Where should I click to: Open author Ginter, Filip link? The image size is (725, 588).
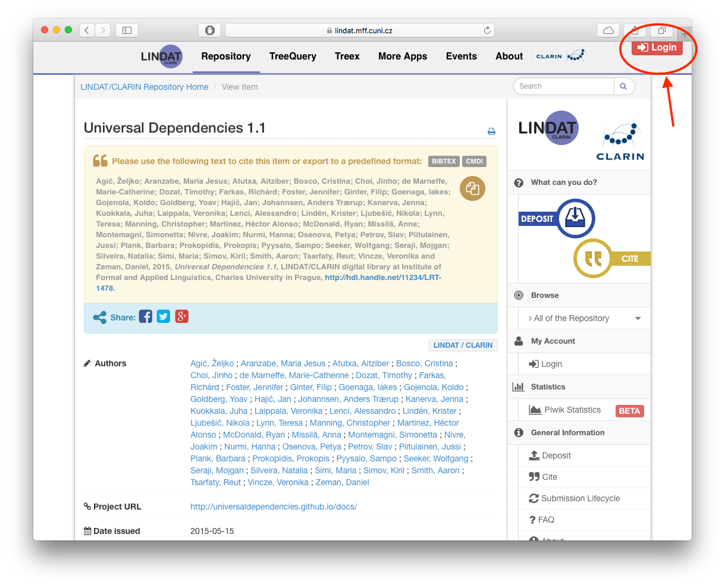(x=311, y=387)
